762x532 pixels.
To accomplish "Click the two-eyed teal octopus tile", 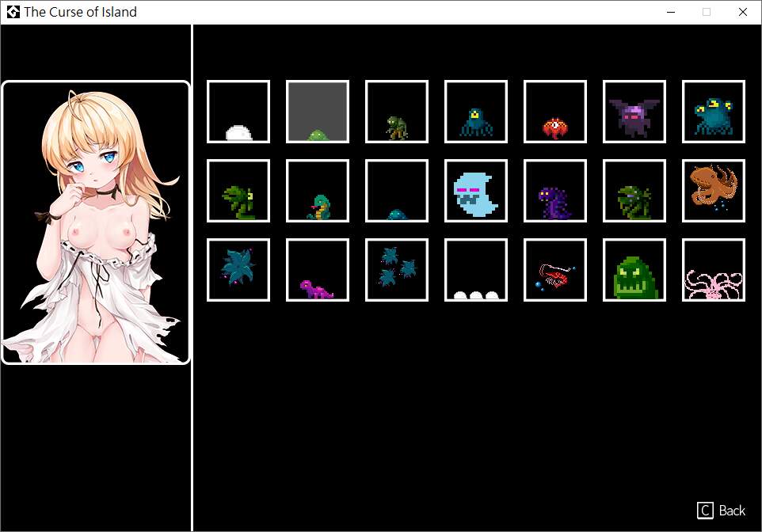I will click(x=714, y=112).
